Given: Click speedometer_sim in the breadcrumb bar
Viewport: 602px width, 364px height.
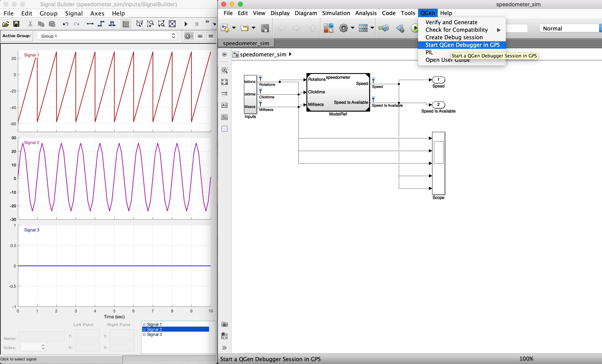Looking at the screenshot, I should pos(263,55).
